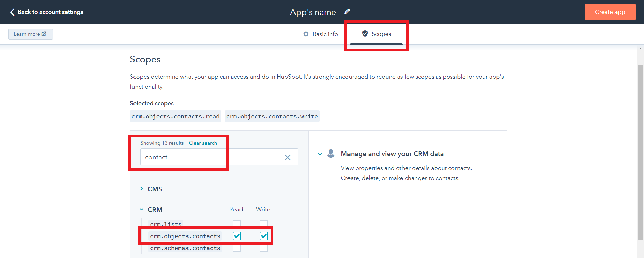Click the App's name title text
This screenshot has width=644, height=258.
(x=313, y=12)
